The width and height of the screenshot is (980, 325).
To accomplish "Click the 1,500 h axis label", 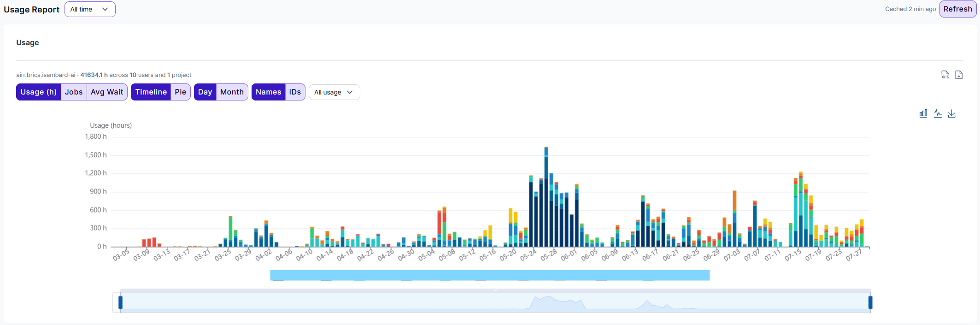I will pyautogui.click(x=96, y=155).
